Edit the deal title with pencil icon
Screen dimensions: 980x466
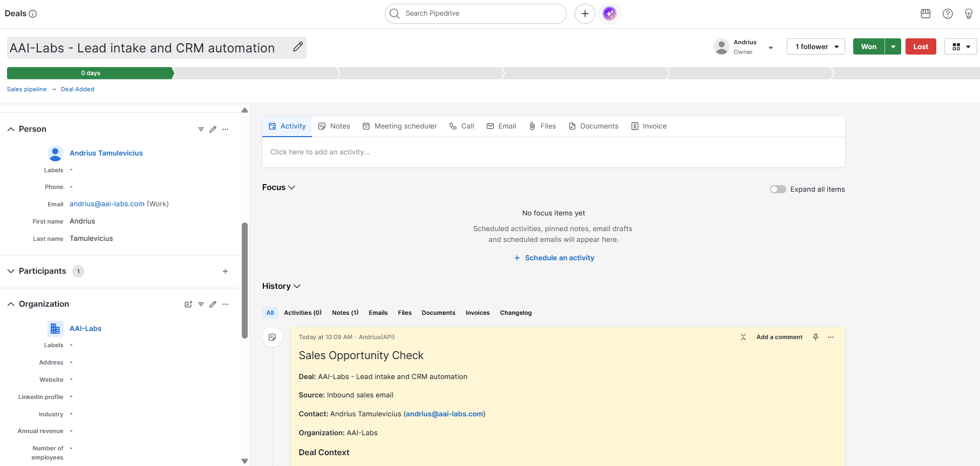pos(298,47)
